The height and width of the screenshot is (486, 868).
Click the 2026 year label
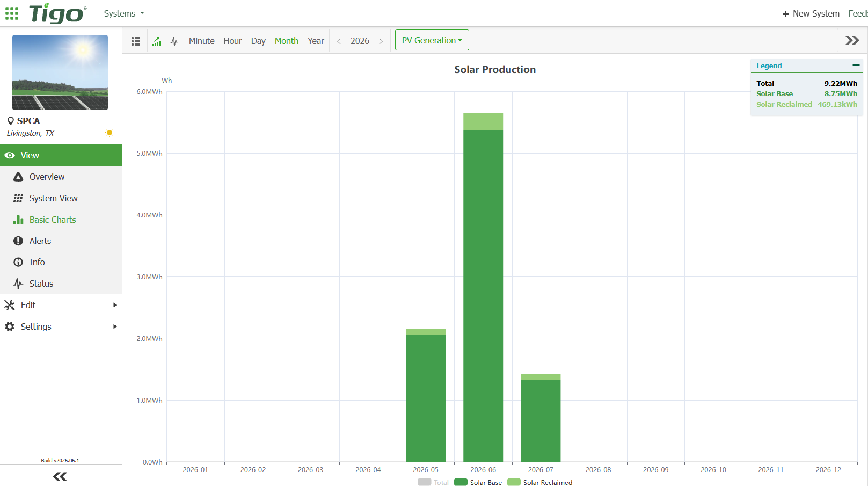(360, 41)
